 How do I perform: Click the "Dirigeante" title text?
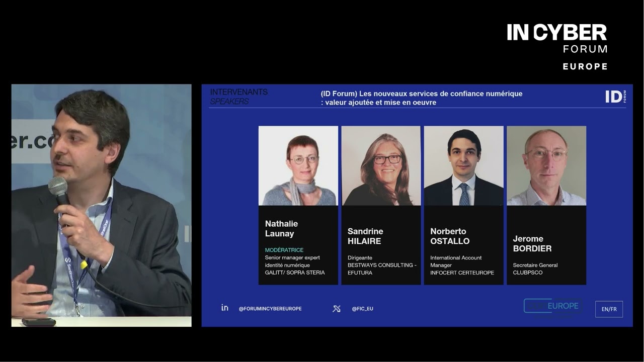[x=360, y=257]
